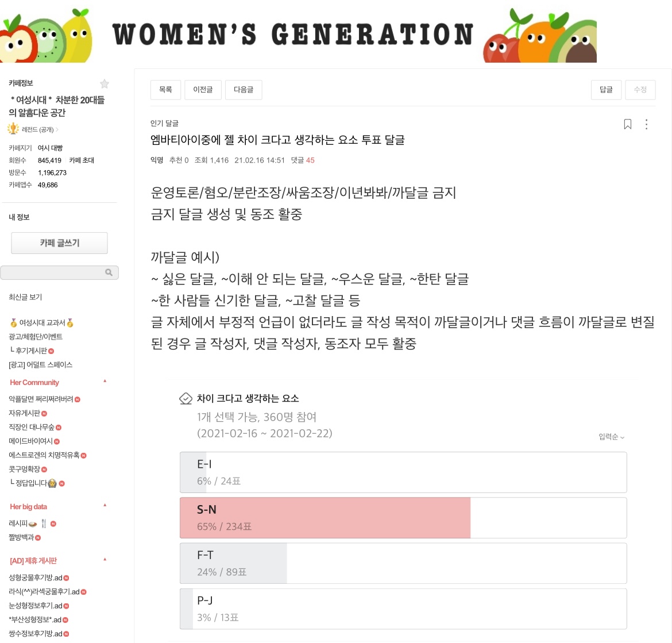This screenshot has width=672, height=643.
Task: Collapse the Her big data section
Action: coord(105,505)
